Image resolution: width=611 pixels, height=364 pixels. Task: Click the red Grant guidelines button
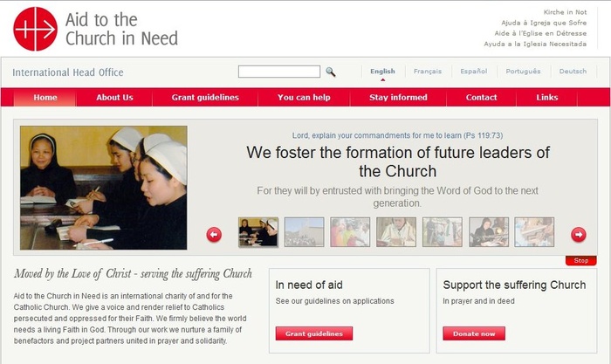(x=314, y=333)
